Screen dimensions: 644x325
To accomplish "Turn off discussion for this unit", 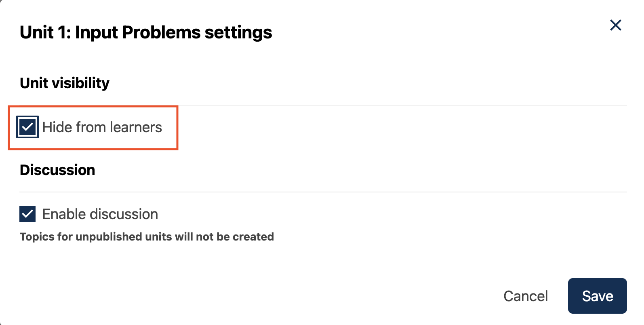I will point(27,214).
